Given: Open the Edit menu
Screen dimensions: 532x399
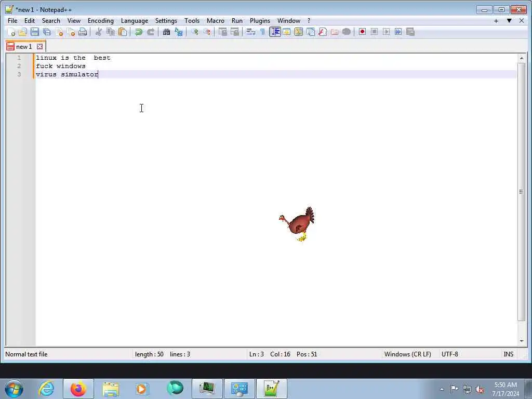Looking at the screenshot, I should [x=30, y=21].
